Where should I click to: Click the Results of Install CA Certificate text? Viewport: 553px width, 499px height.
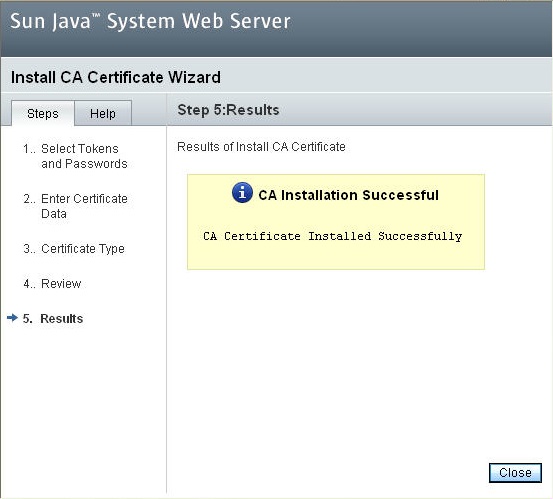(x=261, y=147)
